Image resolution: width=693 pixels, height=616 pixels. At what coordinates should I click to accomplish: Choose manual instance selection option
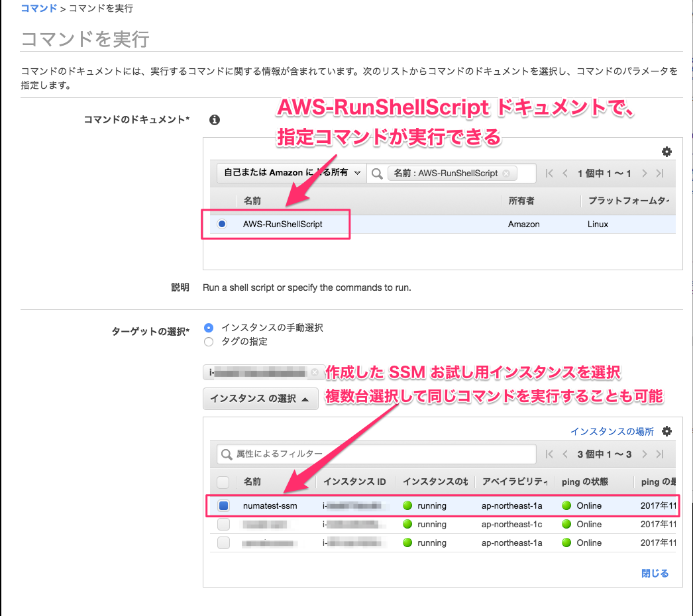(209, 328)
